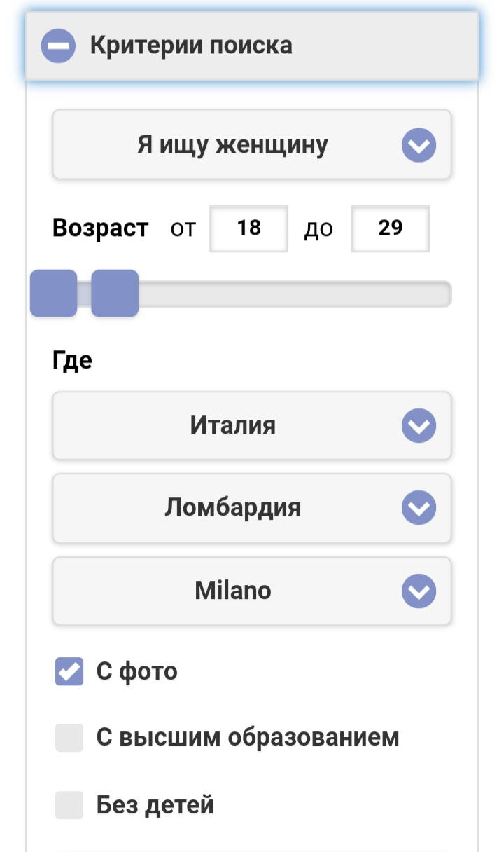Expand the region dropdown showing Ломбардия
The image size is (504, 852).
(x=232, y=507)
